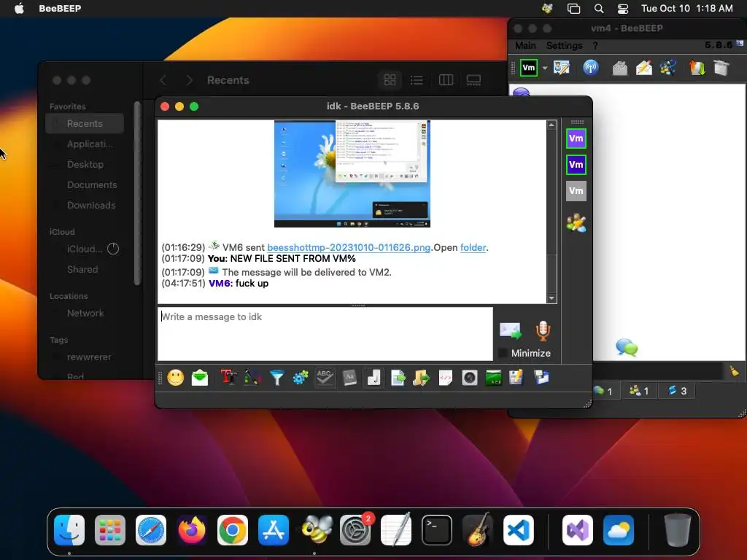Screen dimensions: 747x560
Task: Select Desktop in the Finder sidebar
Action: (85, 165)
